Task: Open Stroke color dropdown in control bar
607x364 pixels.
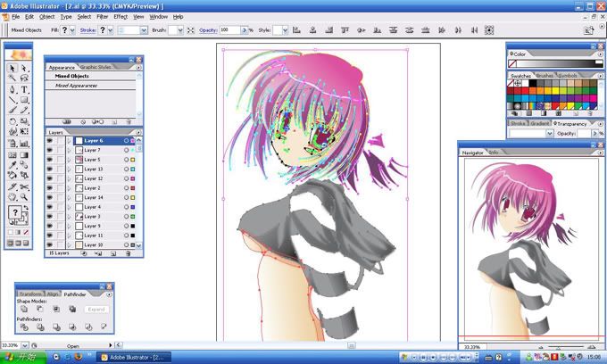Action: pos(111,30)
